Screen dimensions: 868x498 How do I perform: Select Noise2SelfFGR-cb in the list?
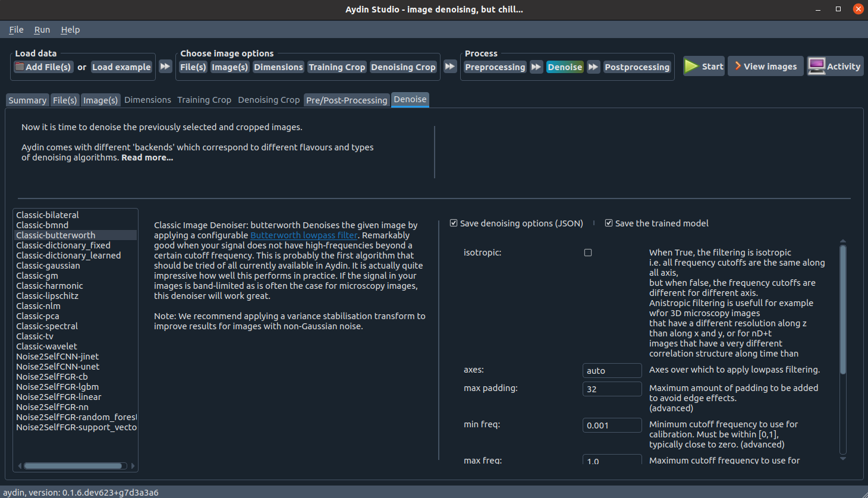(x=76, y=377)
